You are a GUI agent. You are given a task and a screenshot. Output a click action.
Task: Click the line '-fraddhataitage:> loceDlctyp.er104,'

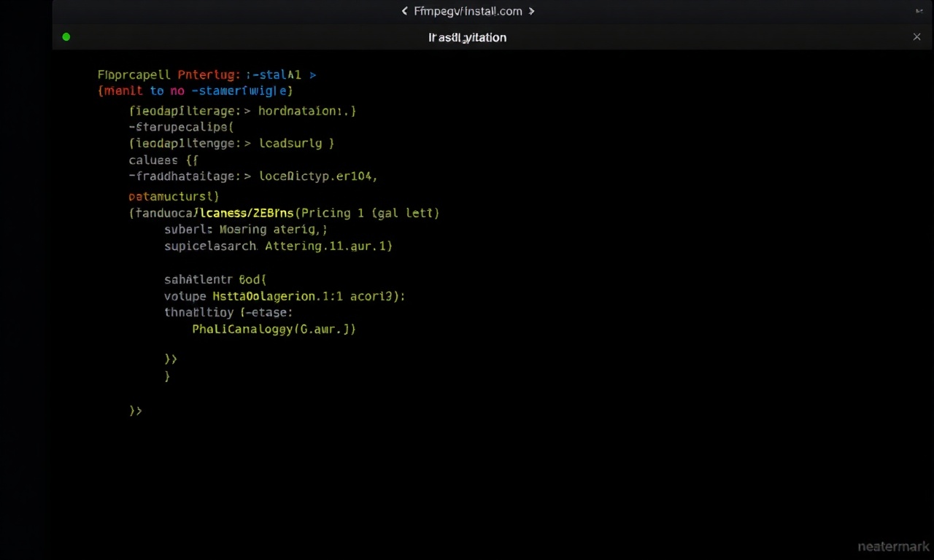pos(252,176)
